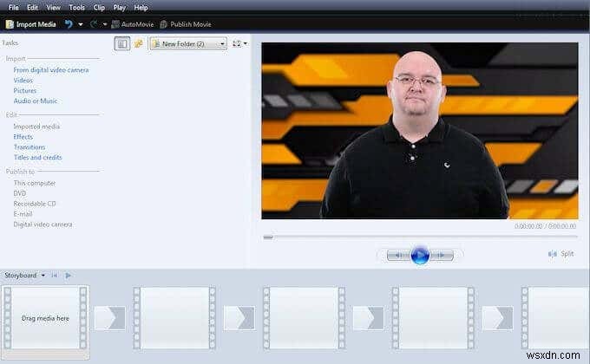Open the Clip menu
This screenshot has width=590, height=364.
tap(99, 8)
